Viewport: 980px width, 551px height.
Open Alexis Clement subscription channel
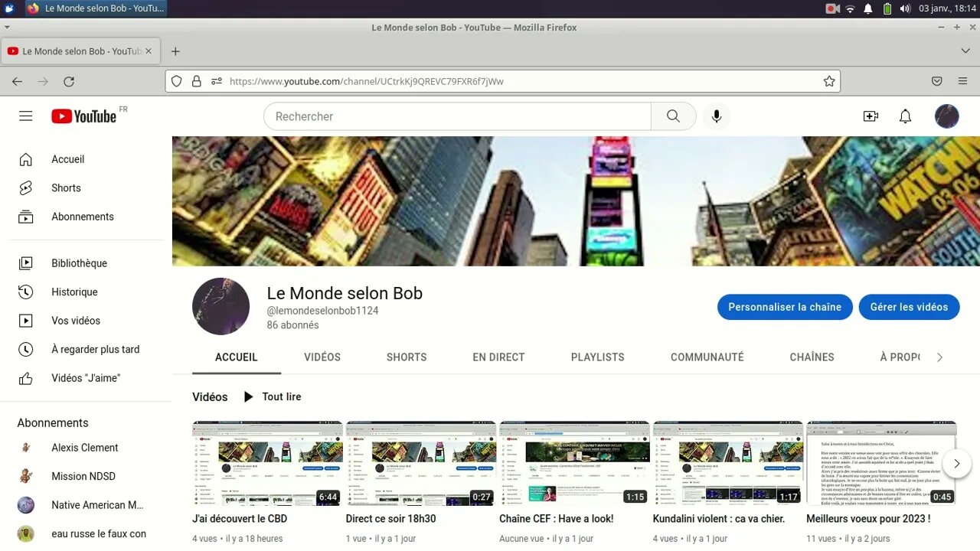click(86, 448)
